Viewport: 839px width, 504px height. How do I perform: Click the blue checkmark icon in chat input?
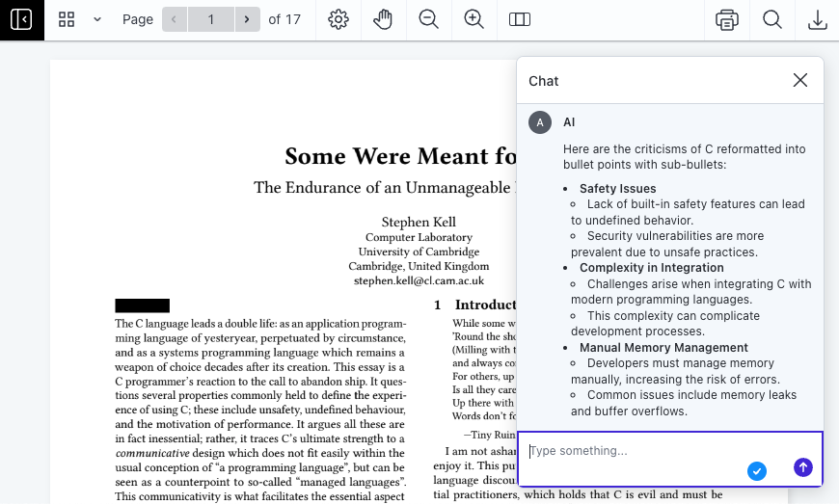coord(757,470)
